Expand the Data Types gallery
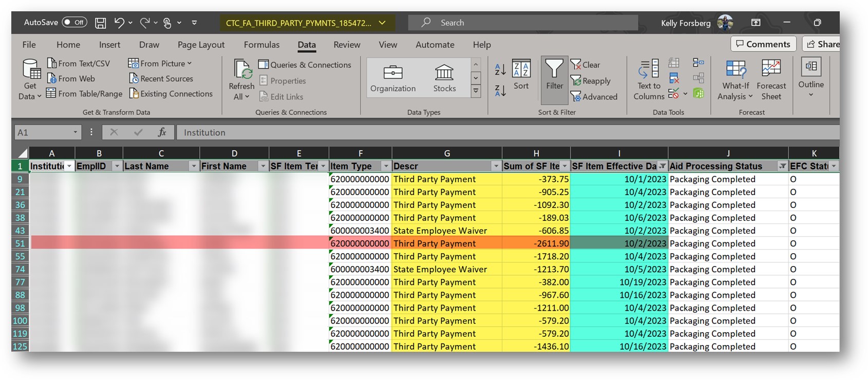This screenshot has width=868, height=380. tap(476, 91)
